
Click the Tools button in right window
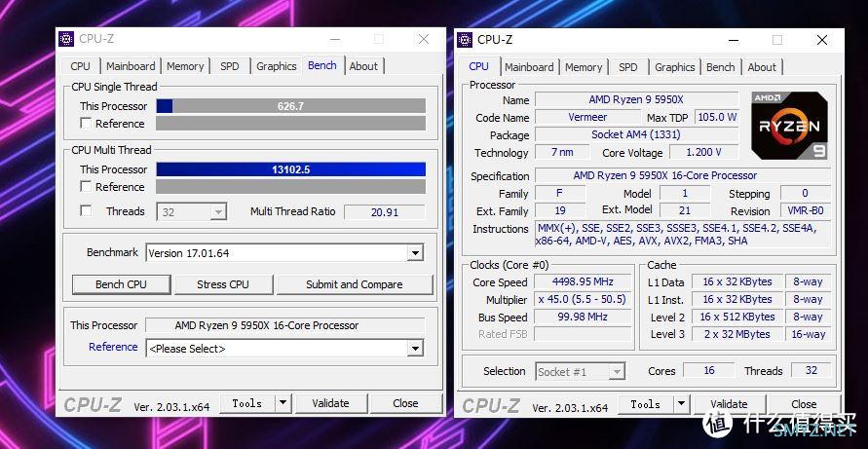click(x=646, y=404)
